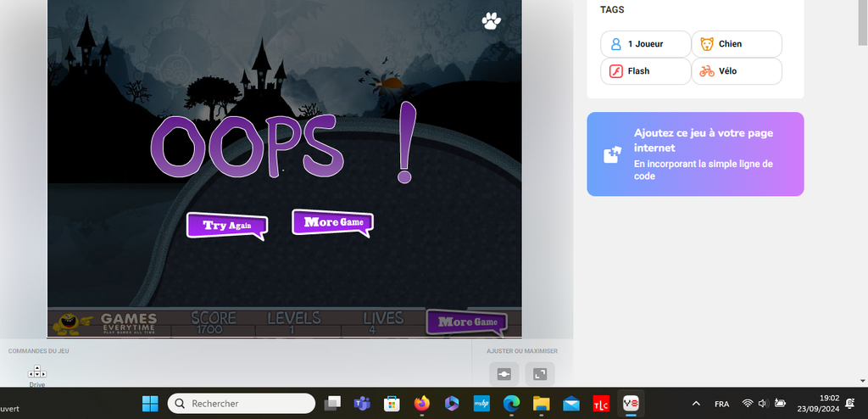Maximize the game to fullscreen
Screen dimensions: 868x419
click(539, 374)
